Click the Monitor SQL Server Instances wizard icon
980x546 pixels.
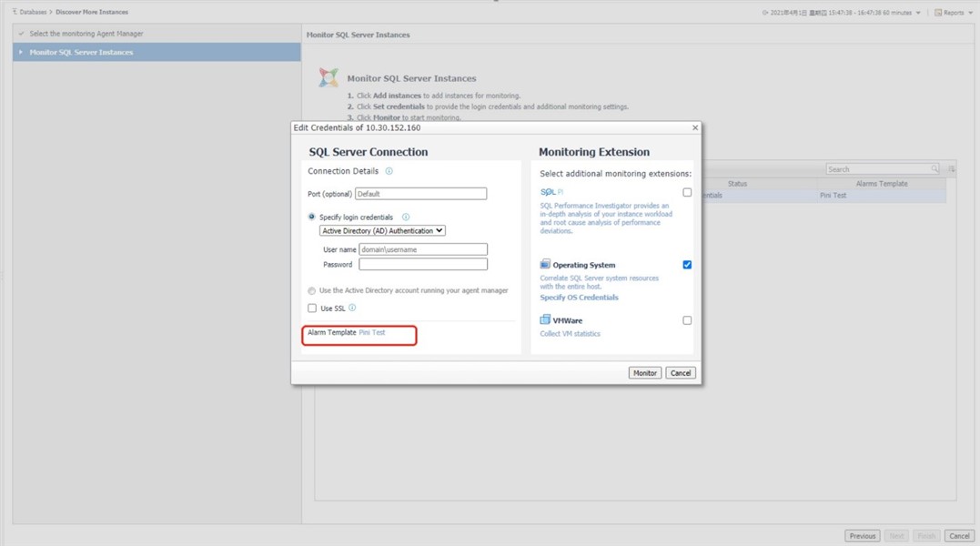click(328, 77)
